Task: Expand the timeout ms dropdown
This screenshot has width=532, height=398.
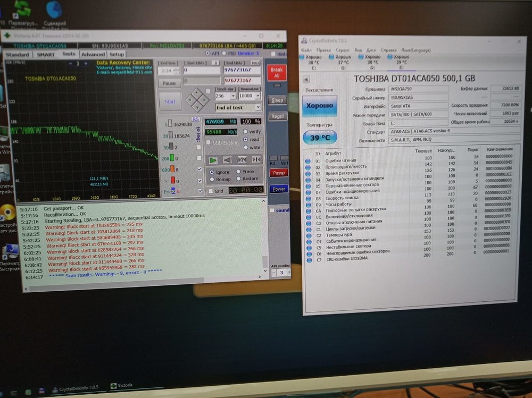Action: click(x=257, y=96)
